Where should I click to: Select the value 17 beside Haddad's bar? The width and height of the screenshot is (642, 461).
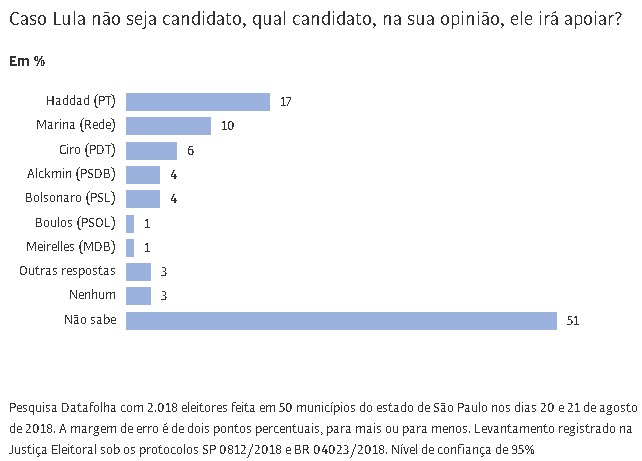pos(286,102)
